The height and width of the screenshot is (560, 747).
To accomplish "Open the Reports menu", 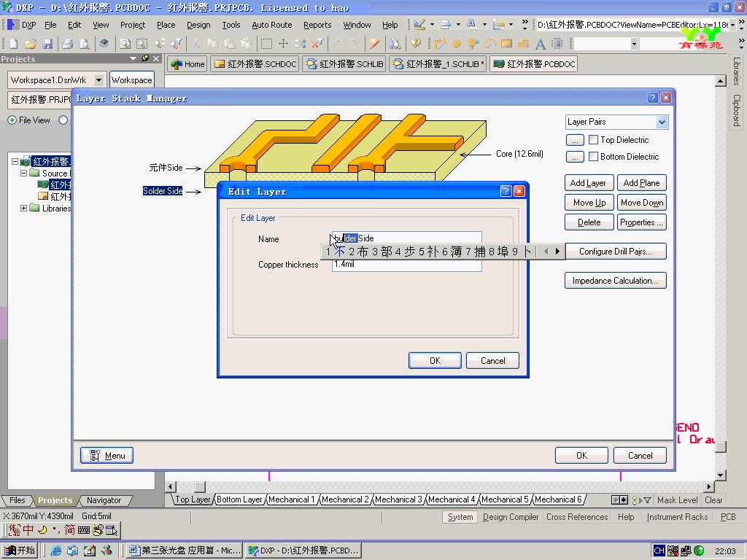I will [x=317, y=25].
